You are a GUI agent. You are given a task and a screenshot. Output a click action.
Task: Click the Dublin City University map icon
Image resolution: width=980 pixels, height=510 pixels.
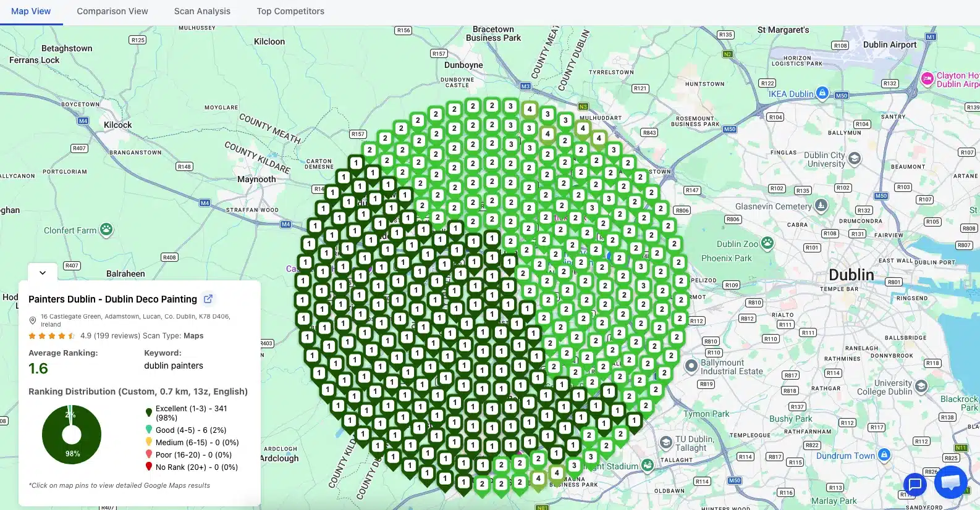pyautogui.click(x=855, y=159)
